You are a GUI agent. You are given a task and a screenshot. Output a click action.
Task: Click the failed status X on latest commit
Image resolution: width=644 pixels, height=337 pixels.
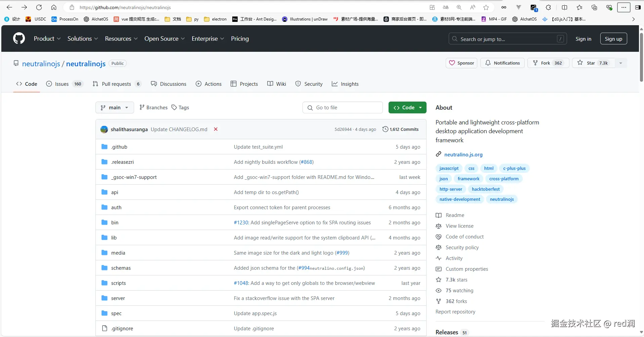pos(216,129)
